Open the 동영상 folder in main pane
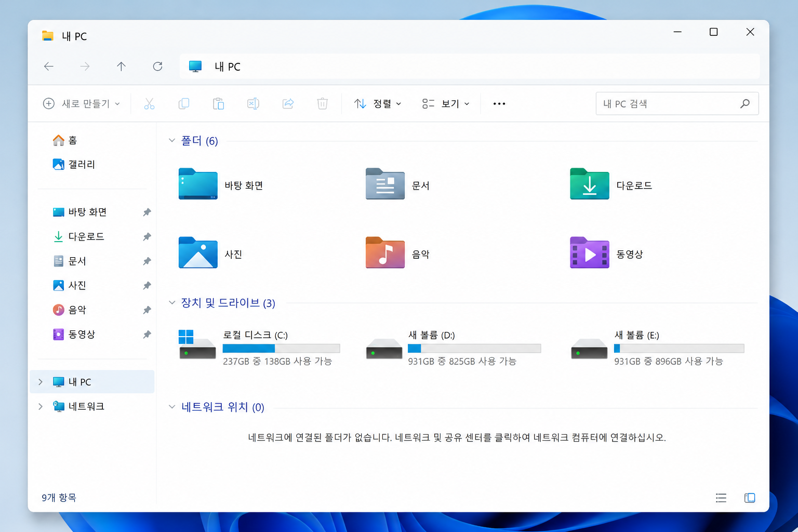Screen dimensions: 798x532 (607, 253)
